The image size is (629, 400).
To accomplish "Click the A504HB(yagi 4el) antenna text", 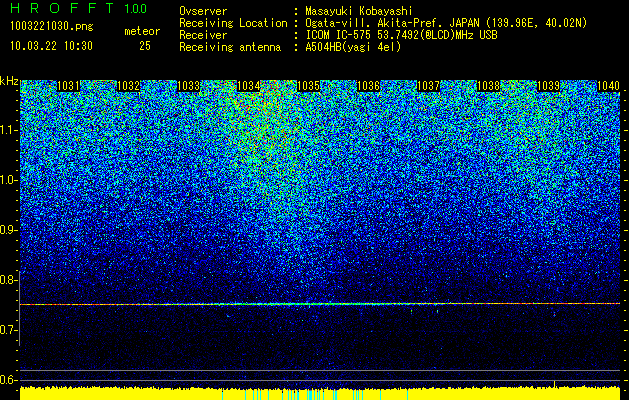I will point(353,47).
